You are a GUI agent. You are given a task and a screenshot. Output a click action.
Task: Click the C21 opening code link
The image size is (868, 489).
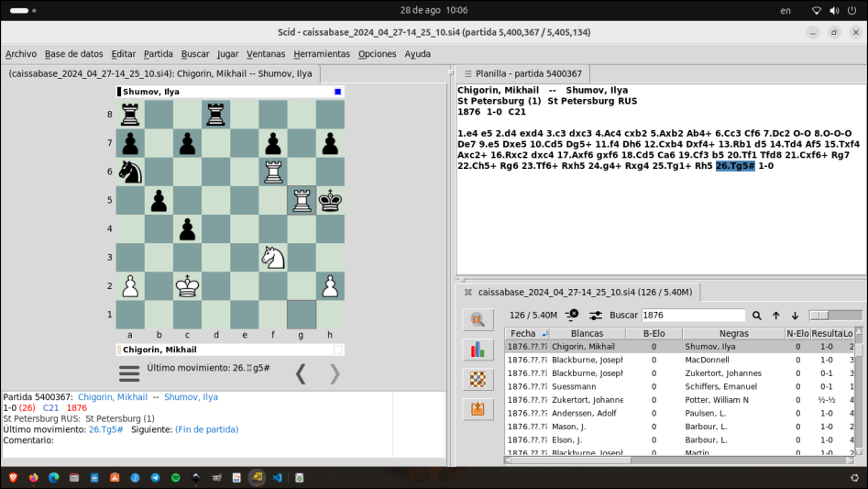pyautogui.click(x=51, y=407)
